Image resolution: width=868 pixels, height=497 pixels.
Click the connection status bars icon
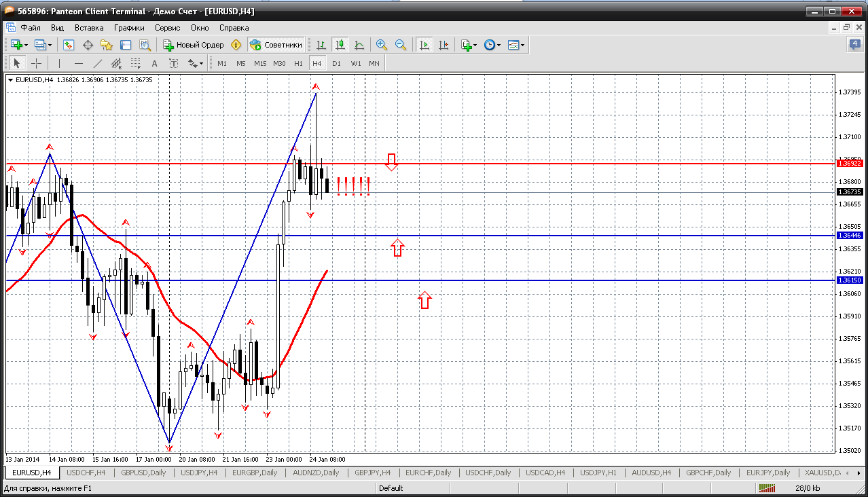click(x=767, y=487)
